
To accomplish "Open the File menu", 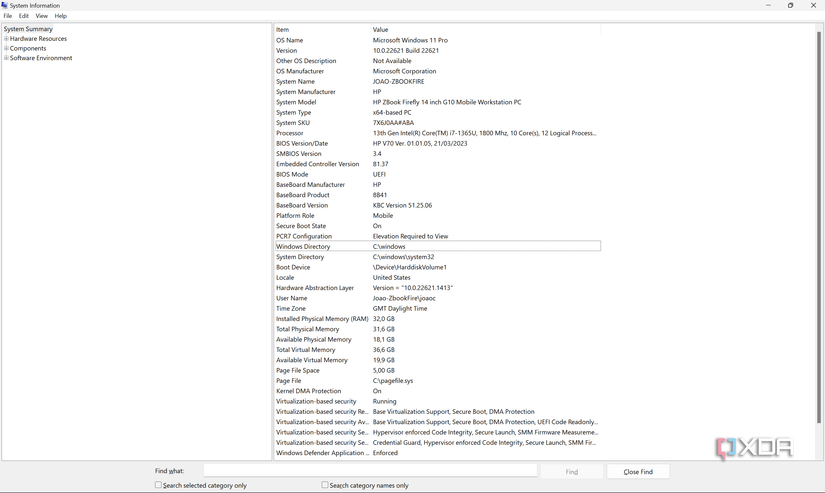I will (7, 16).
